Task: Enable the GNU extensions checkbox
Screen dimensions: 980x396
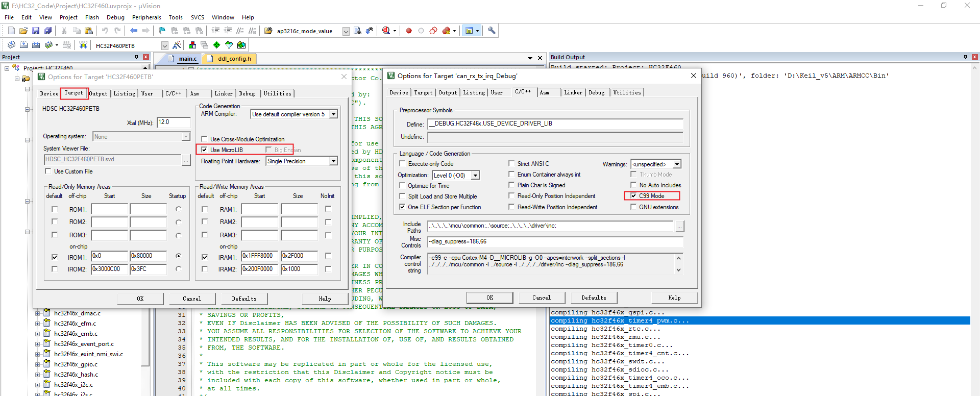Action: [x=633, y=207]
